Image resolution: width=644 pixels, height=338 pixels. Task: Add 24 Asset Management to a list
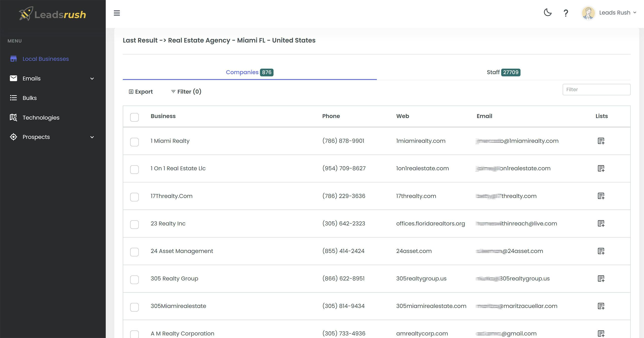pos(601,251)
